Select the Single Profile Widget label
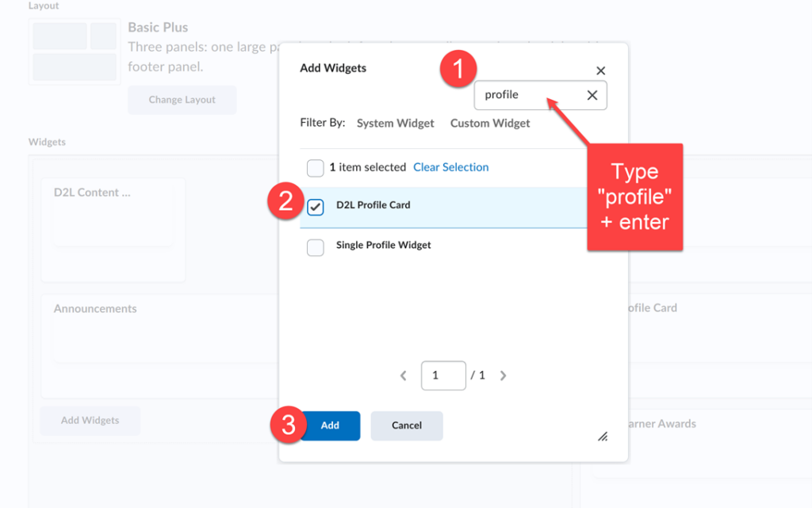Viewport: 812px width, 508px height. 383,245
